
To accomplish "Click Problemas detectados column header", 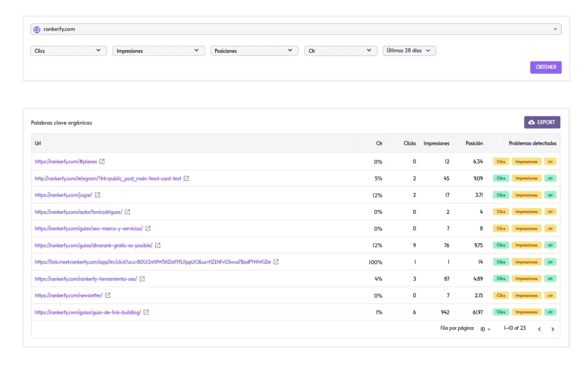I will (532, 143).
